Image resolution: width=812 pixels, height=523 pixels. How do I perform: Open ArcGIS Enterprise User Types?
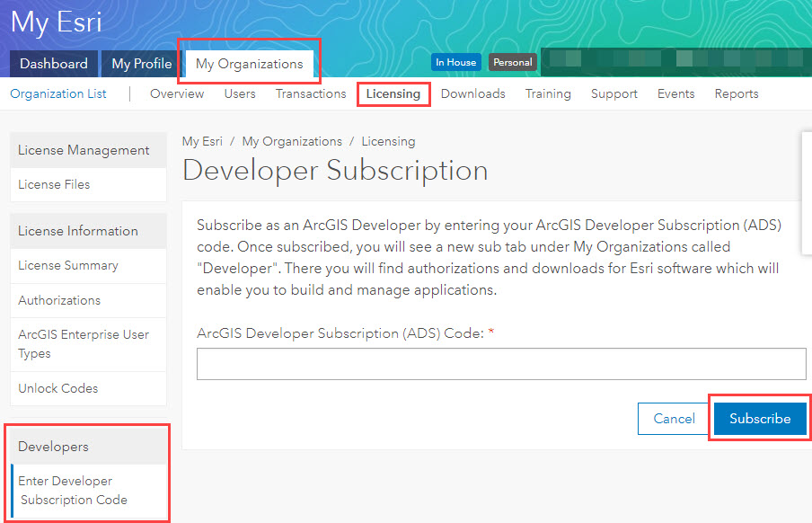[x=88, y=344]
